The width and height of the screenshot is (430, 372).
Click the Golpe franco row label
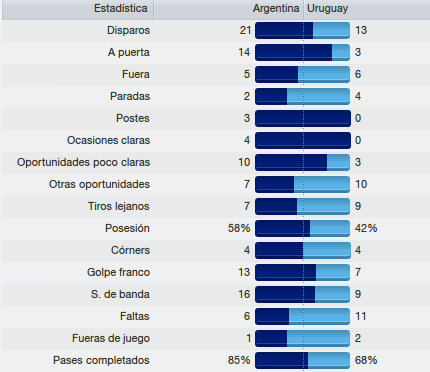click(118, 272)
